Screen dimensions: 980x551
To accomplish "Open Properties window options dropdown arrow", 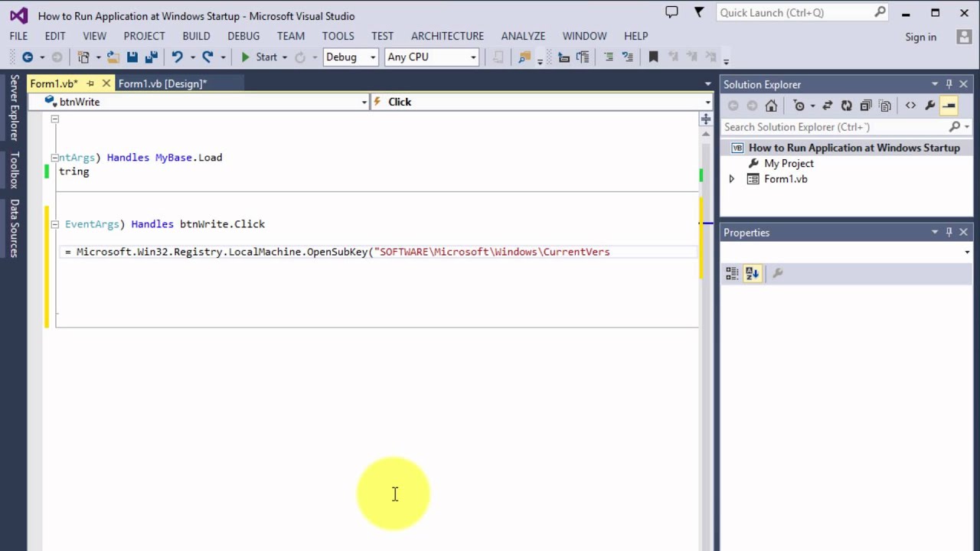I will click(935, 232).
